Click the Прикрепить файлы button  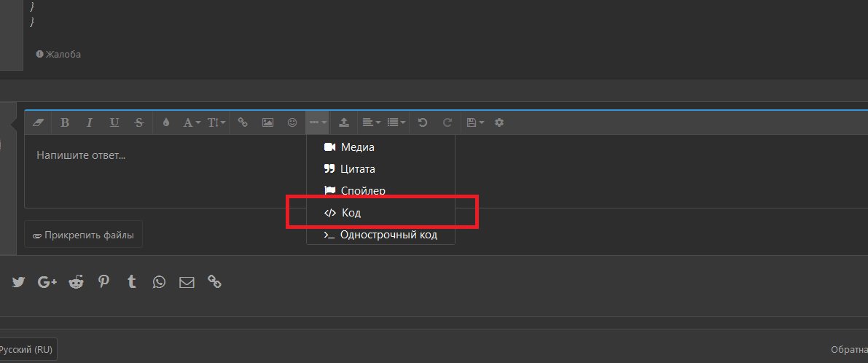[x=83, y=235]
